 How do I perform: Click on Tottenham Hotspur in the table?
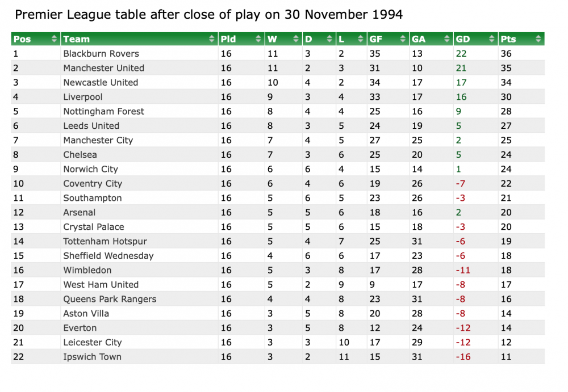tap(105, 242)
